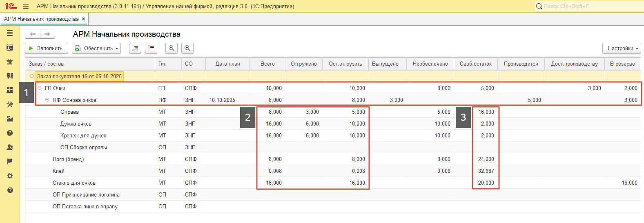Click the Заполнить button

(x=47, y=48)
